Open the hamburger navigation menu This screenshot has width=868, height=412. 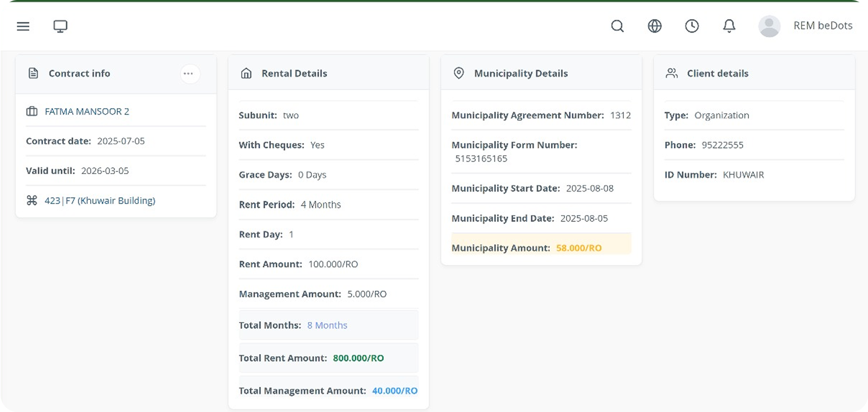[23, 26]
